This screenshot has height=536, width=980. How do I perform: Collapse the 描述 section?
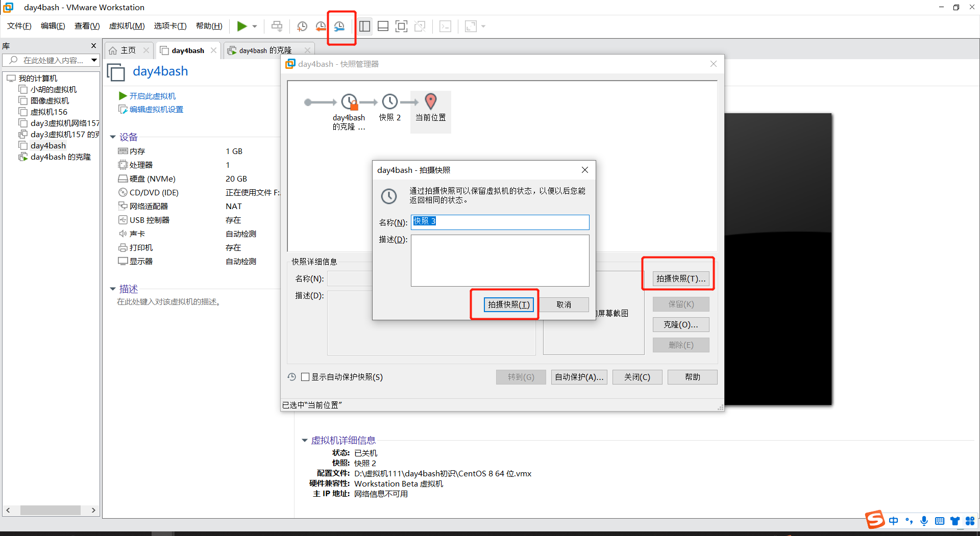tap(113, 289)
